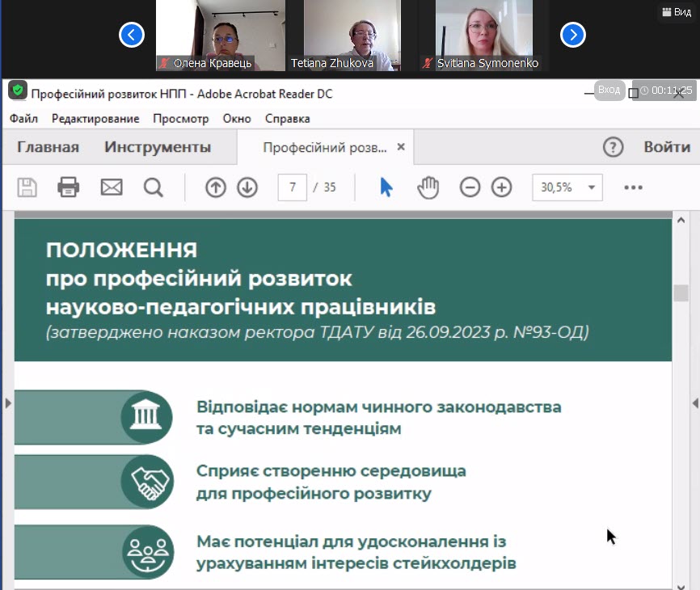This screenshot has height=590, width=700.
Task: Go to previous page arrow
Action: click(215, 188)
